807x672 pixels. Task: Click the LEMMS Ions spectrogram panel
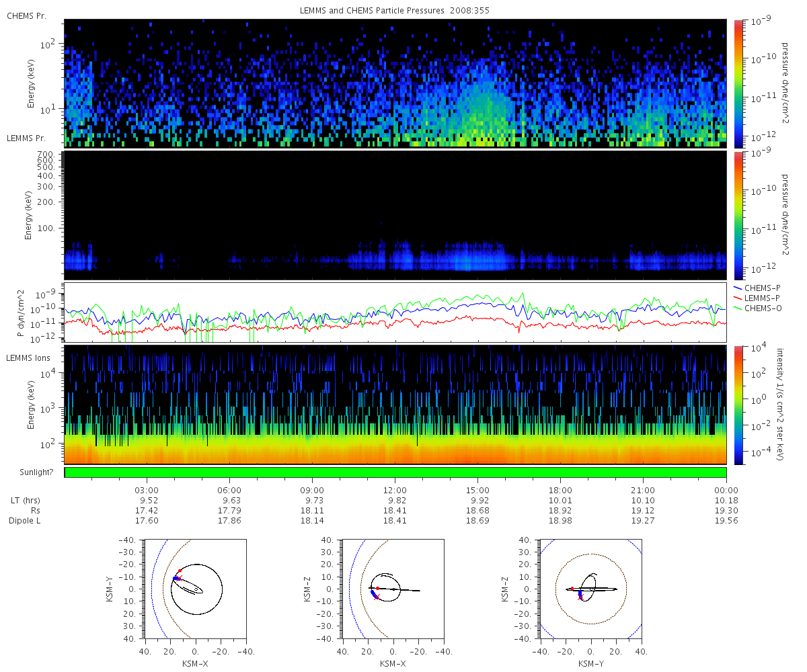coord(395,405)
